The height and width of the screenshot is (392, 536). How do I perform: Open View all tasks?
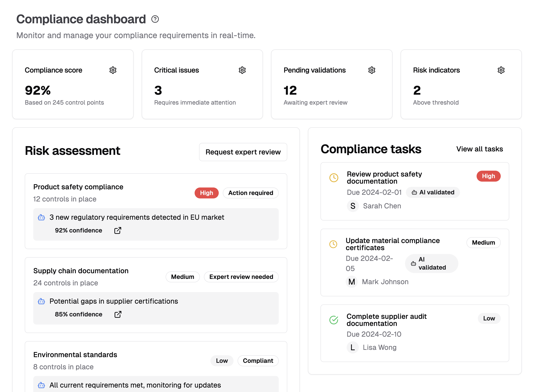point(479,149)
